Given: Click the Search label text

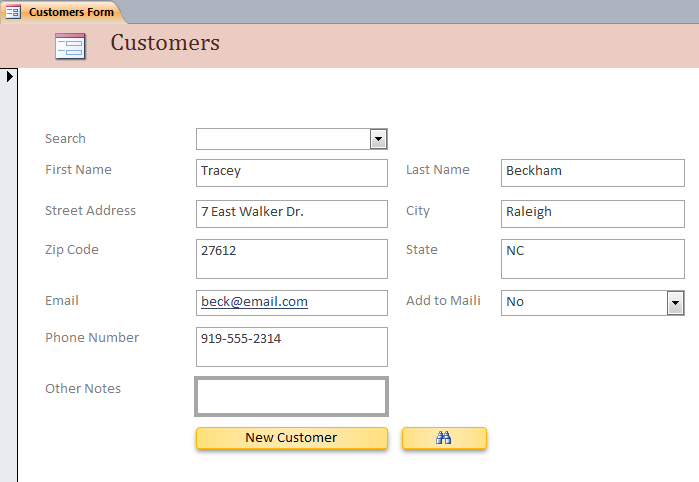Looking at the screenshot, I should pos(65,139).
